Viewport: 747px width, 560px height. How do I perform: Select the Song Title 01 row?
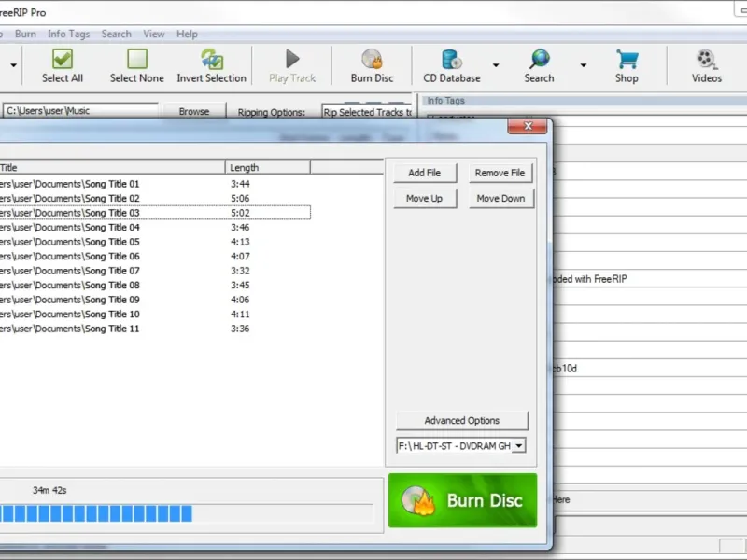[155, 184]
